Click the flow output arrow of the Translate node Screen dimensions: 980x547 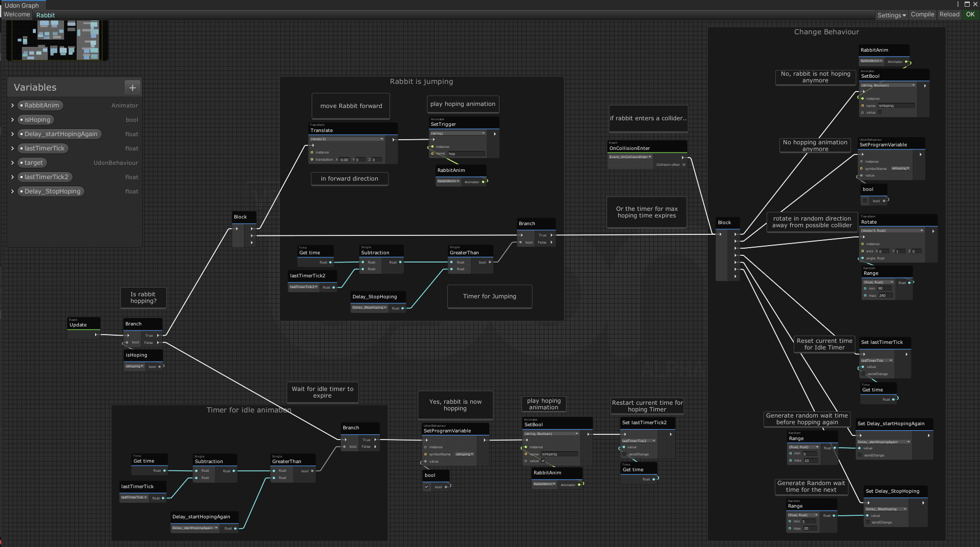pyautogui.click(x=394, y=139)
